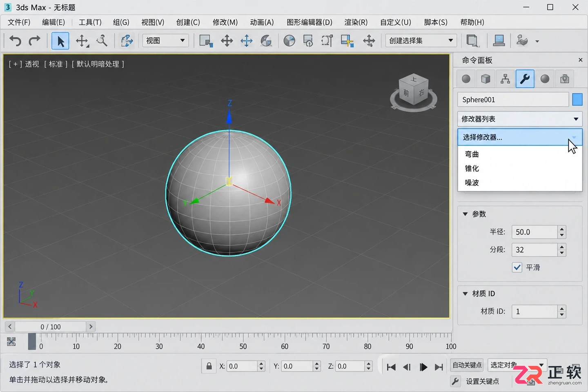
Task: Click the time slider handle at frame 0
Action: tap(32, 341)
